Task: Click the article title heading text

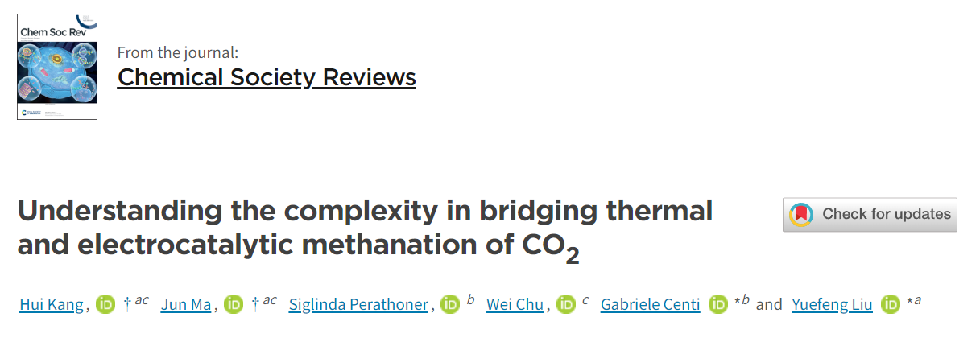Action: click(x=365, y=228)
